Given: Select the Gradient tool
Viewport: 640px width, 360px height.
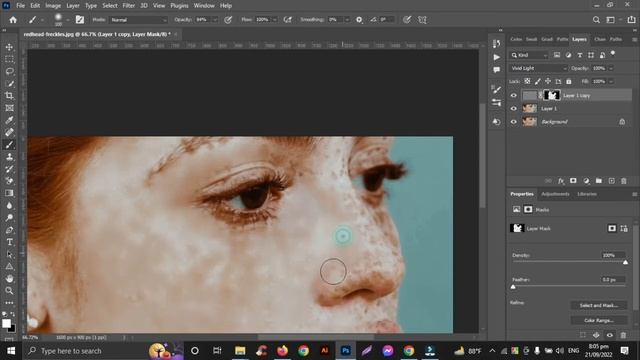Looking at the screenshot, I should (x=9, y=193).
